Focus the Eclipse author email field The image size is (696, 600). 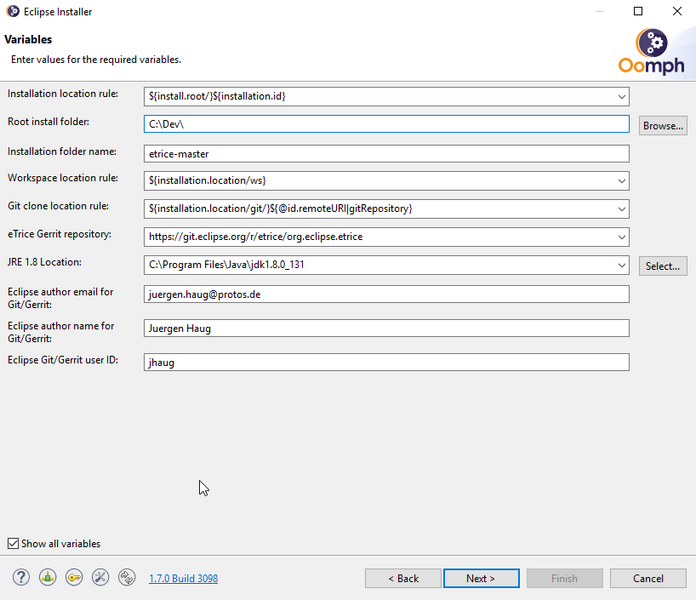point(386,294)
